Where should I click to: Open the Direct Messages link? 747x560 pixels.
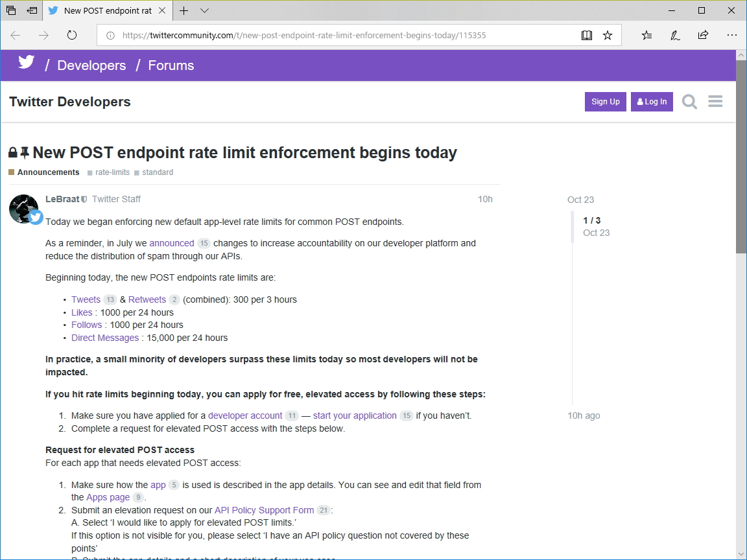pos(104,338)
